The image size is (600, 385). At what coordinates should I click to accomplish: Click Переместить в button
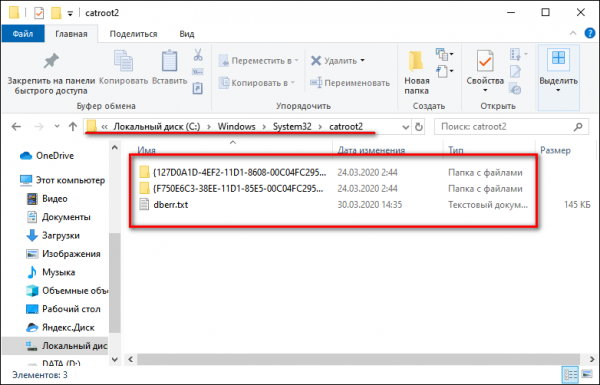258,61
